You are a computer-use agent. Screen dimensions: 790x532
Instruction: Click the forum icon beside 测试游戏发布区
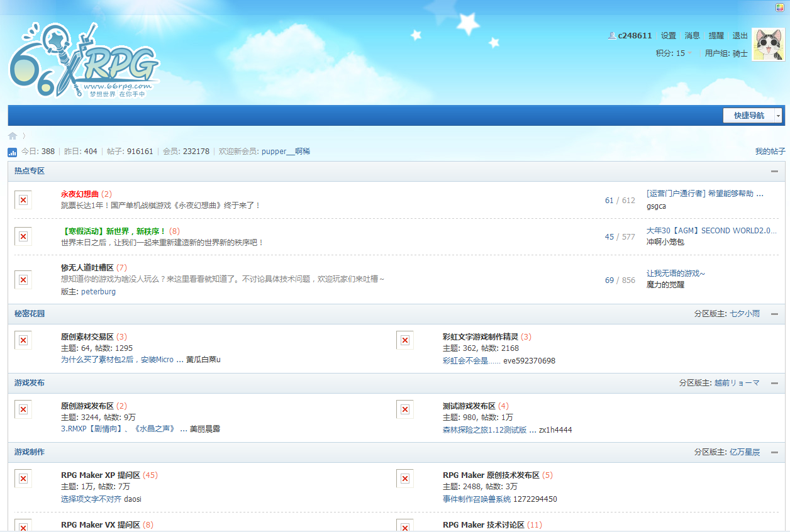(405, 409)
